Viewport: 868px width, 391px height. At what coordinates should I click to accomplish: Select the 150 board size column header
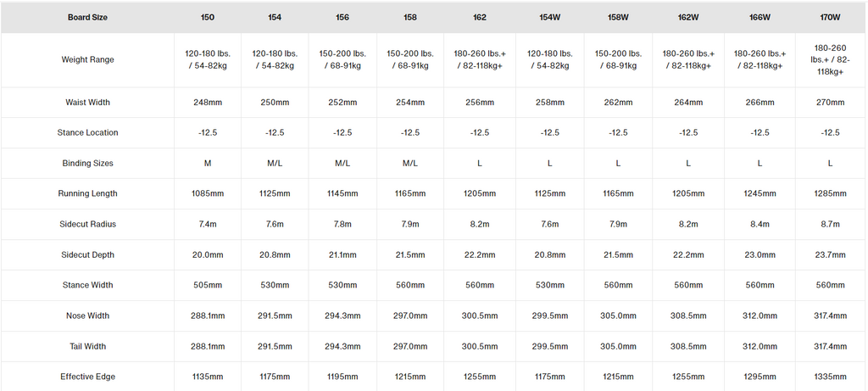point(208,17)
